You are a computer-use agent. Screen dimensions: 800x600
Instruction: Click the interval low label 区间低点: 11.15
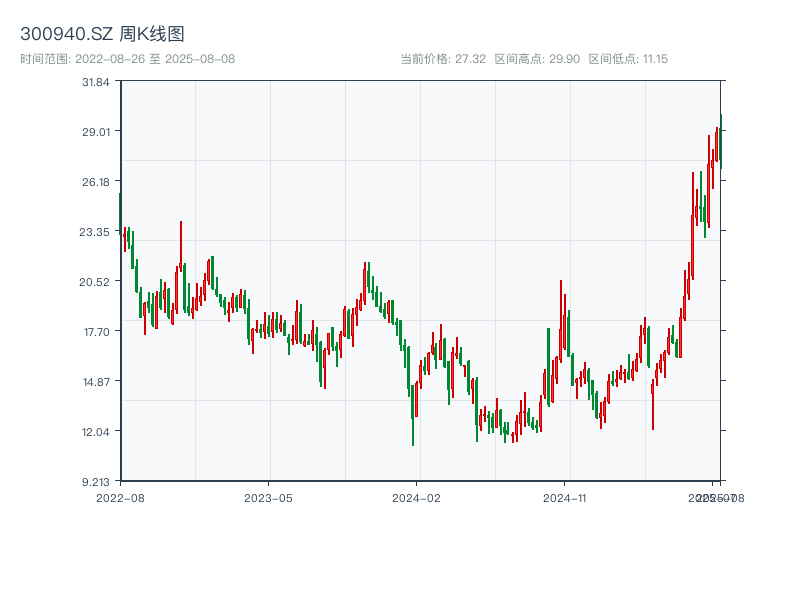[x=628, y=59]
